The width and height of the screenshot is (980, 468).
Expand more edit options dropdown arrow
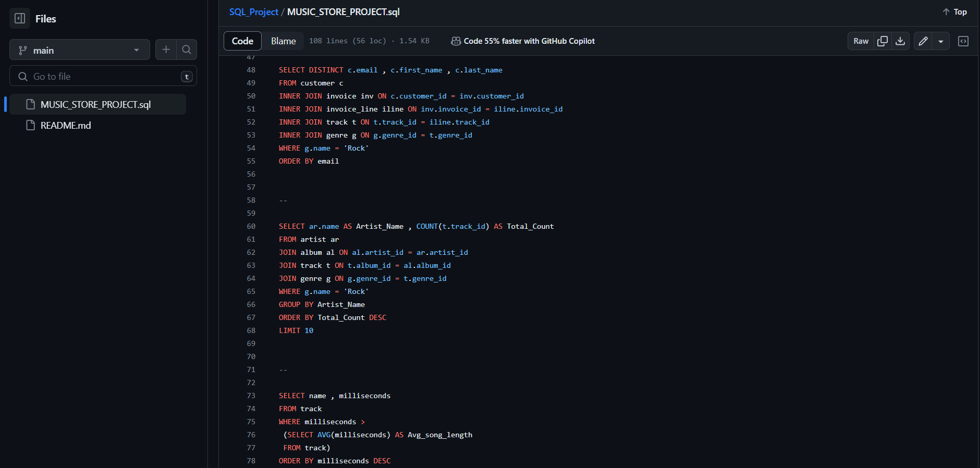[x=940, y=41]
